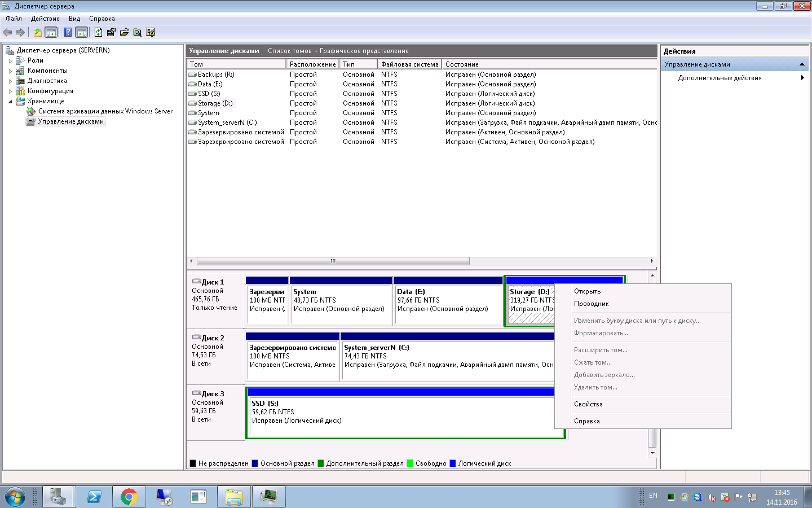Screen dimensions: 812x508
Task: Collapse the Управление дисками actions section
Action: tap(802, 64)
